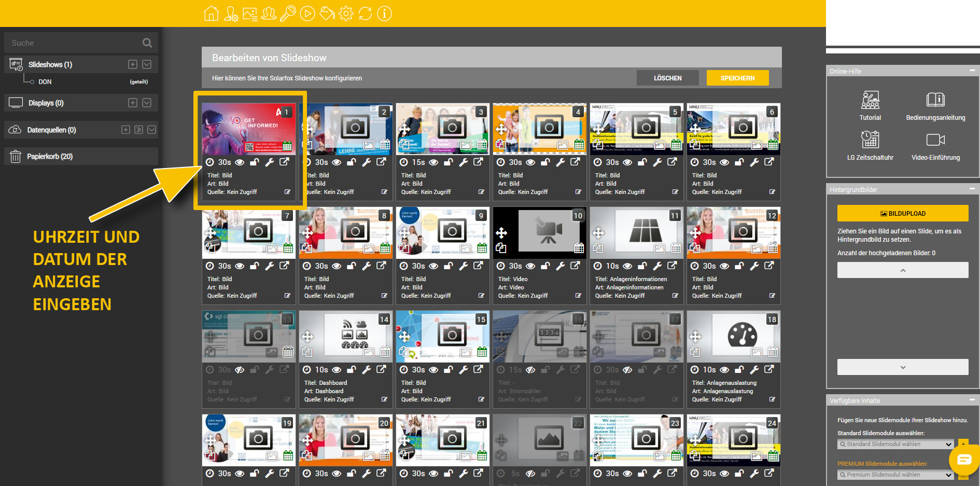Show hidden slide 13 via its eye icon
This screenshot has height=486, width=980.
(240, 370)
